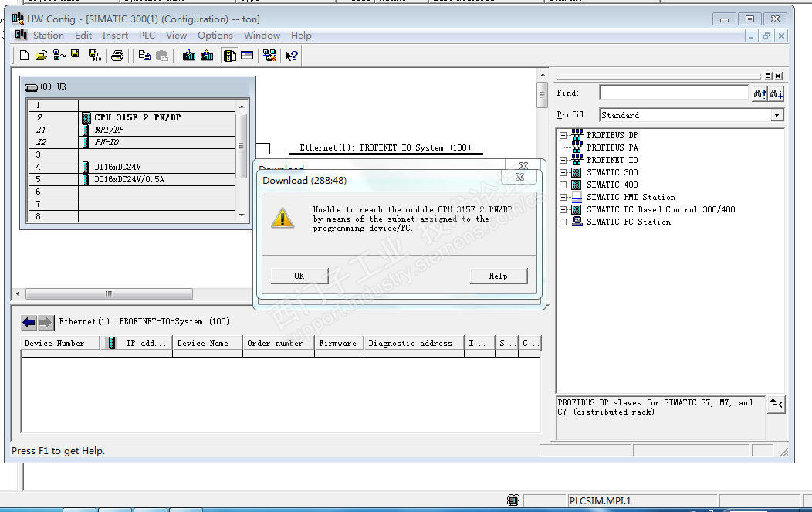Click the PLCSIM connection status bar icon

point(513,500)
